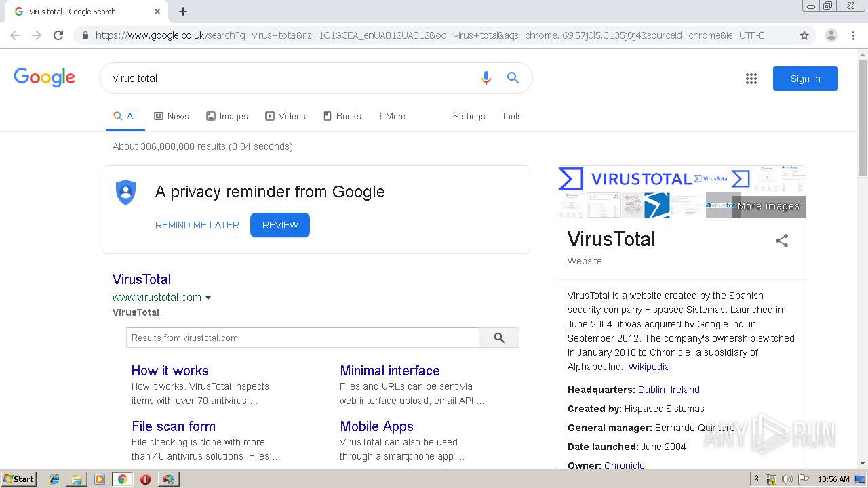This screenshot has height=488, width=868.
Task: Open Chrome's three-dot menu
Action: tap(853, 35)
